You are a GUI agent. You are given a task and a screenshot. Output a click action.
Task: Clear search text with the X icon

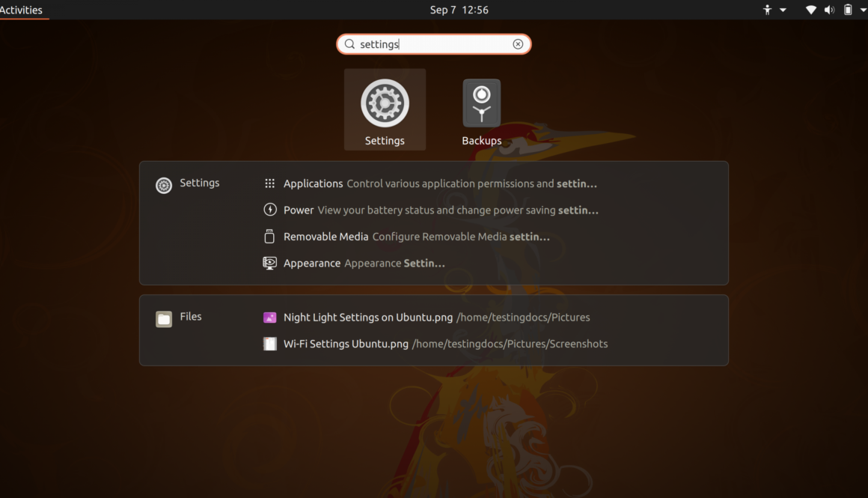tap(518, 44)
